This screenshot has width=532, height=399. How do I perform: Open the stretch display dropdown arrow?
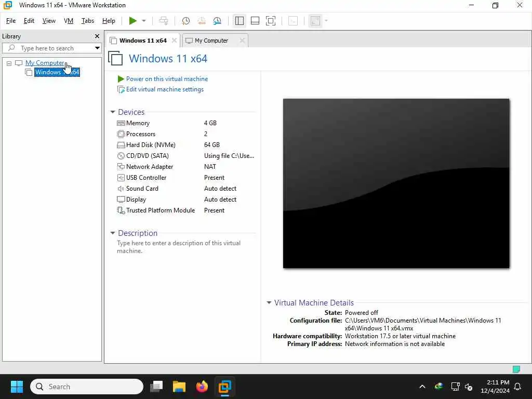(x=326, y=21)
